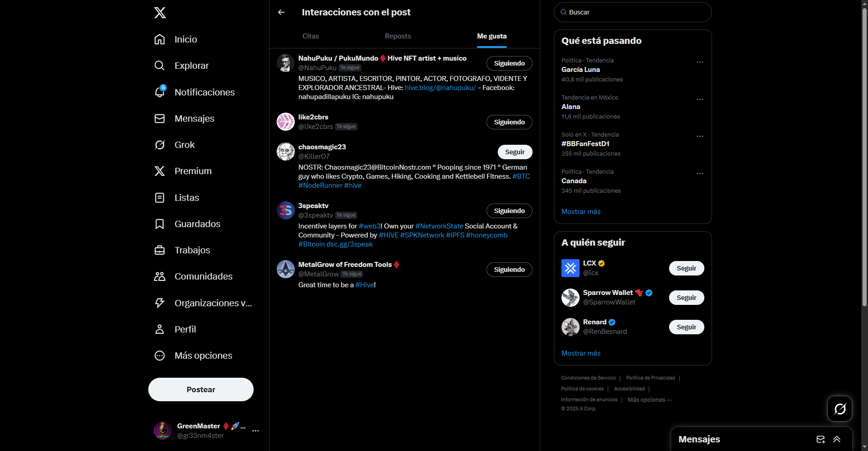
Task: Open options for García Luna trend
Action: 700,62
